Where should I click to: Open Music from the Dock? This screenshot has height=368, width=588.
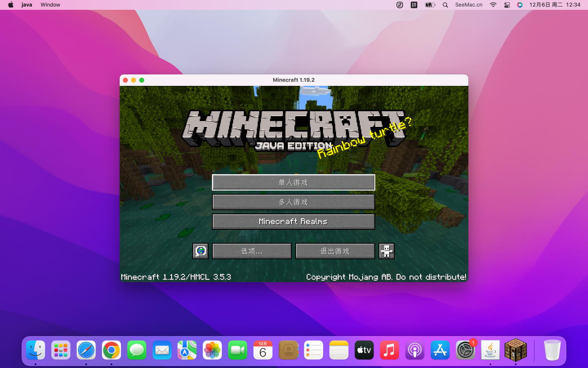(x=390, y=350)
